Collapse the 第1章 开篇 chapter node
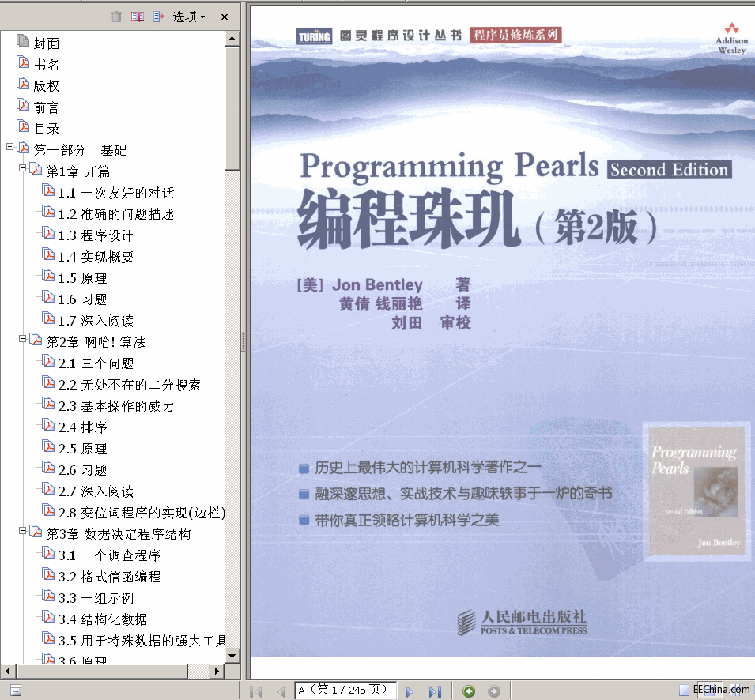This screenshot has height=700, width=755. [22, 168]
